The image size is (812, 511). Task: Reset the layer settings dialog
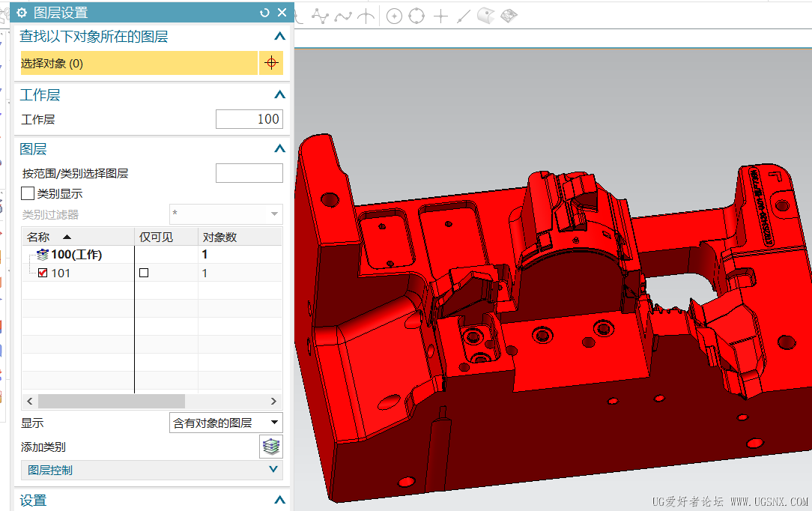[x=264, y=13]
